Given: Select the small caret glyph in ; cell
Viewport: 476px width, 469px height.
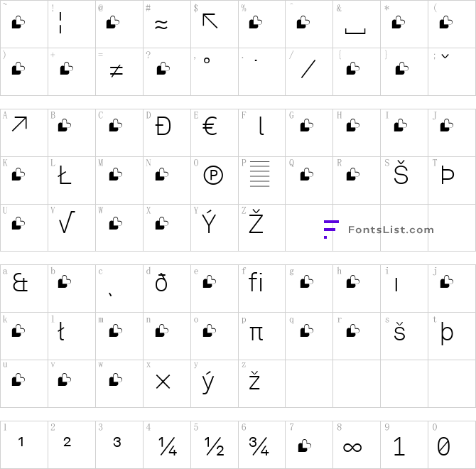Looking at the screenshot, I should [445, 56].
